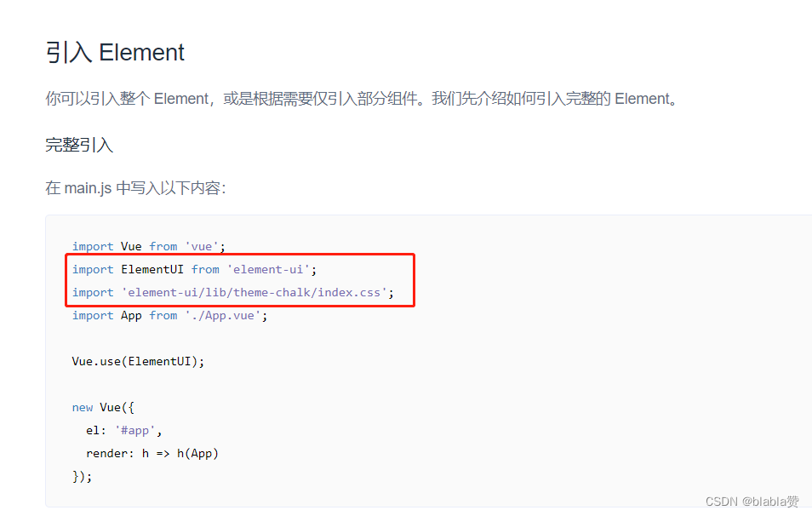Click the "import App from './App.vue'" line

tap(170, 316)
